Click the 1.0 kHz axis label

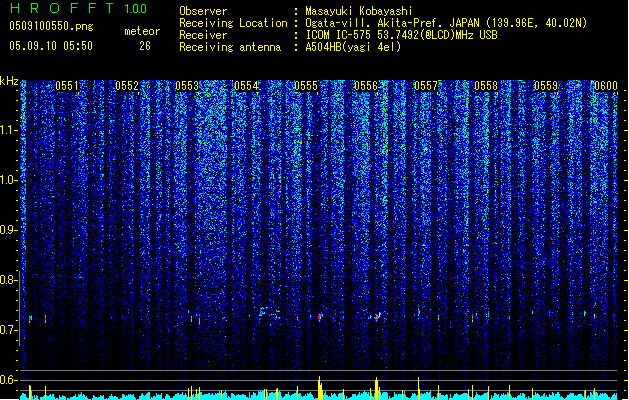(9, 180)
